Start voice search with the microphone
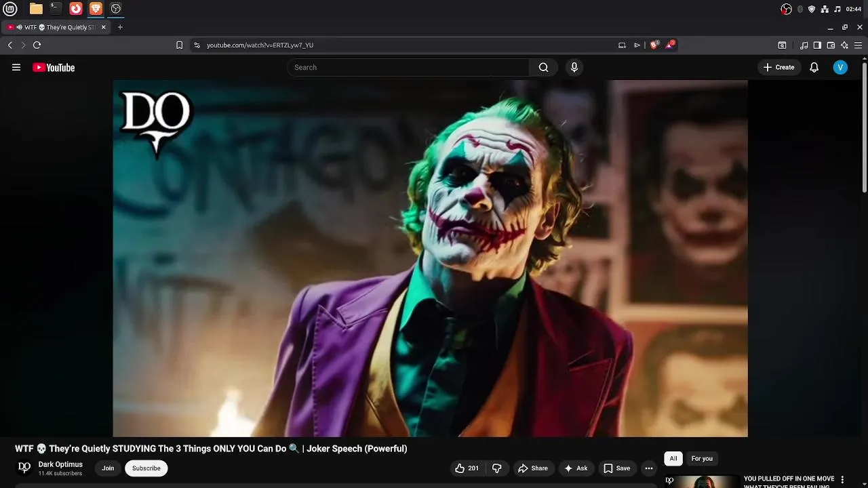Viewport: 868px width, 488px height. pyautogui.click(x=574, y=67)
